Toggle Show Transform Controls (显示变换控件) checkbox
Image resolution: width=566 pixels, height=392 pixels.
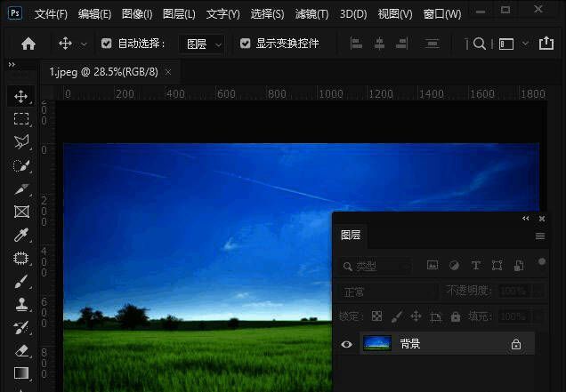[245, 44]
